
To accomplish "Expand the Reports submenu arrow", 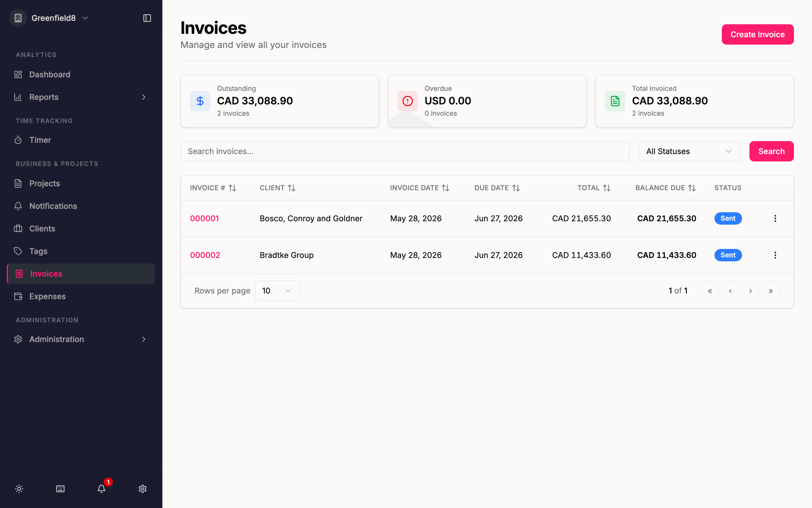I will pos(144,97).
